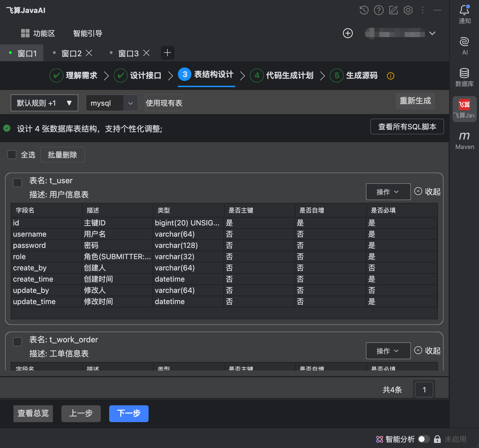Image resolution: width=479 pixels, height=448 pixels.
Task: Open the 默认规则 +1 dropdown
Action: pos(45,103)
